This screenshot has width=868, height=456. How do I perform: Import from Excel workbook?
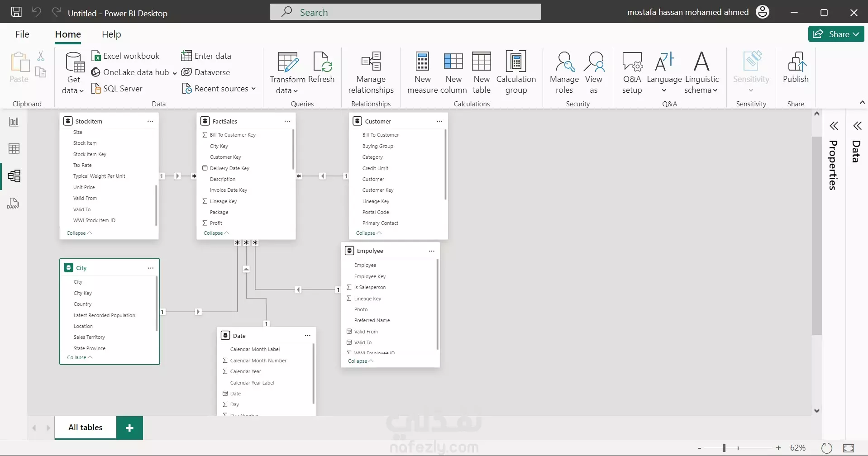click(125, 56)
